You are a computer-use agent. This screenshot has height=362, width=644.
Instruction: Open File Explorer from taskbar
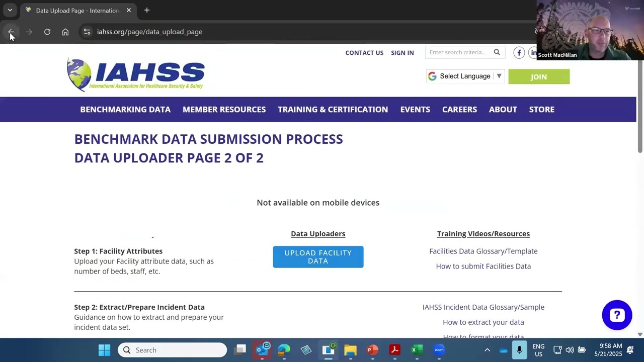pos(350,350)
